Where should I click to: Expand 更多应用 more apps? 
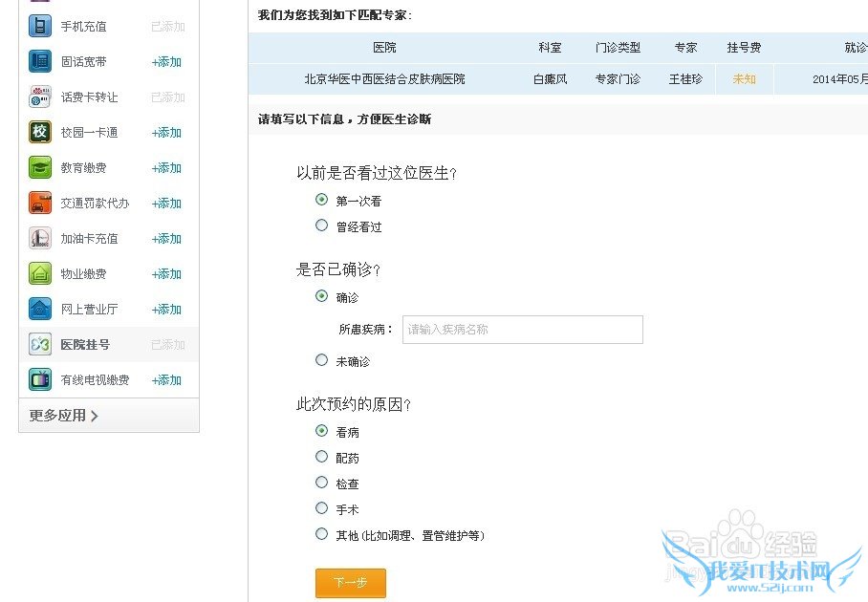pos(64,416)
